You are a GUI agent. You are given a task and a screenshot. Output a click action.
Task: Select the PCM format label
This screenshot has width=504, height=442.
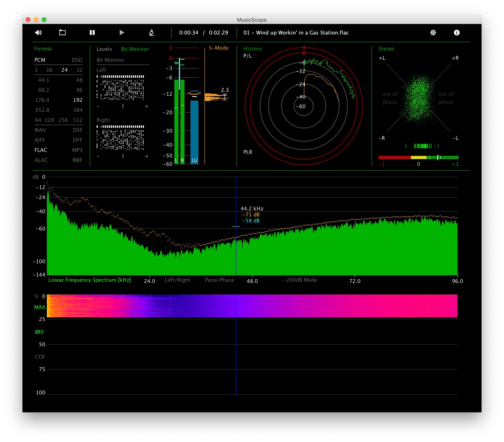coord(40,60)
